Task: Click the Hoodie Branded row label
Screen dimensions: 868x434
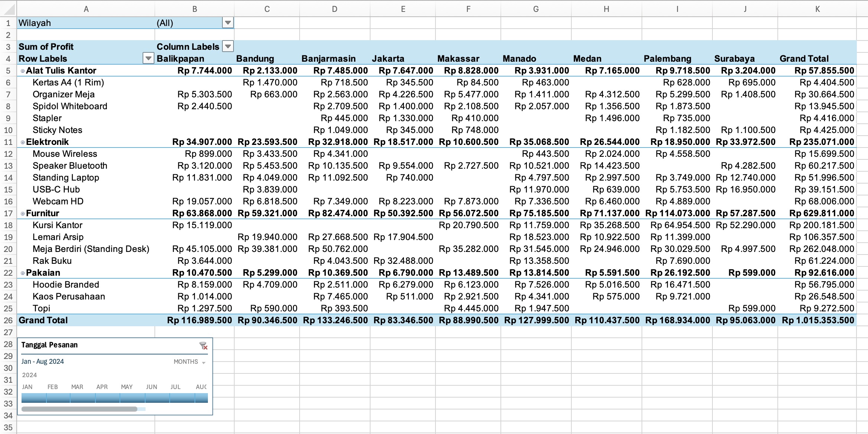Action: (66, 285)
